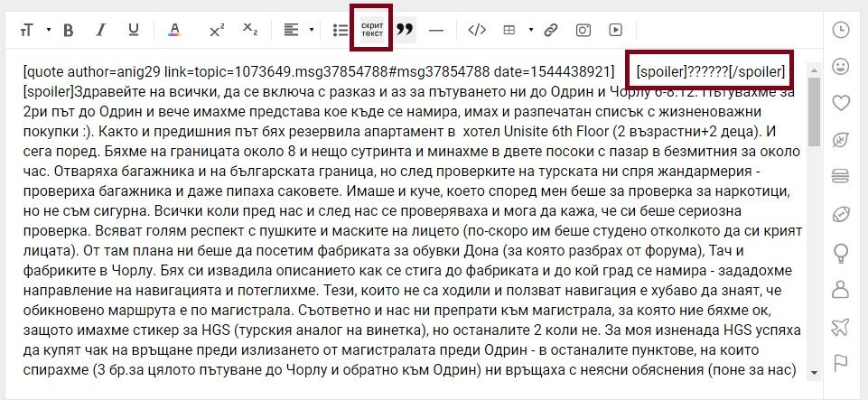
Task: Open the flags emoji category
Action: 841,363
